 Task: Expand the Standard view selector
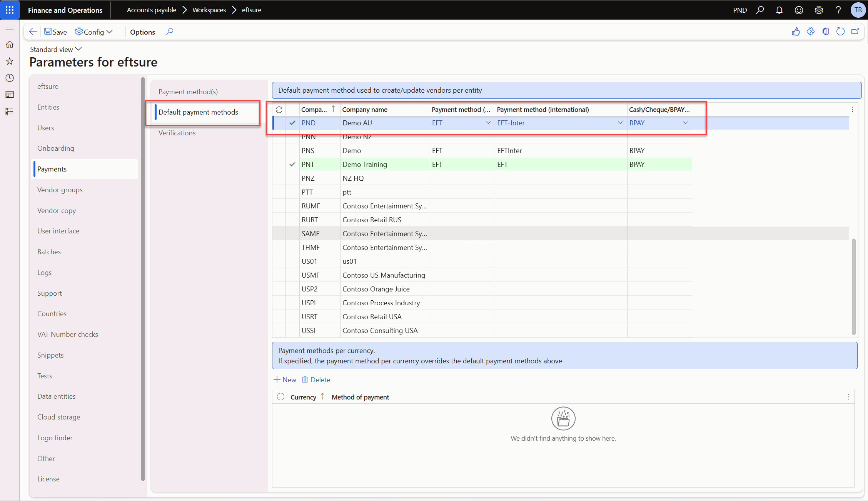56,49
